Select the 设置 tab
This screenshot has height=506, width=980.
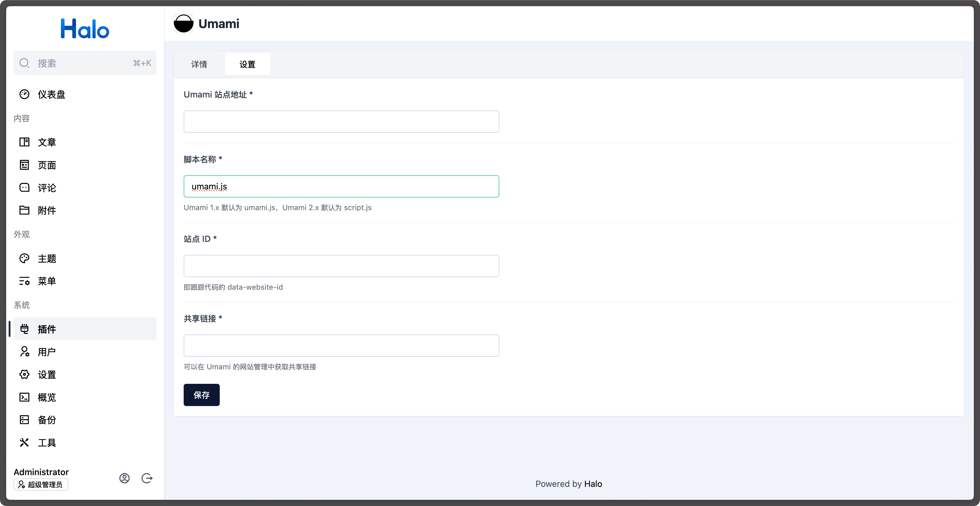point(247,64)
